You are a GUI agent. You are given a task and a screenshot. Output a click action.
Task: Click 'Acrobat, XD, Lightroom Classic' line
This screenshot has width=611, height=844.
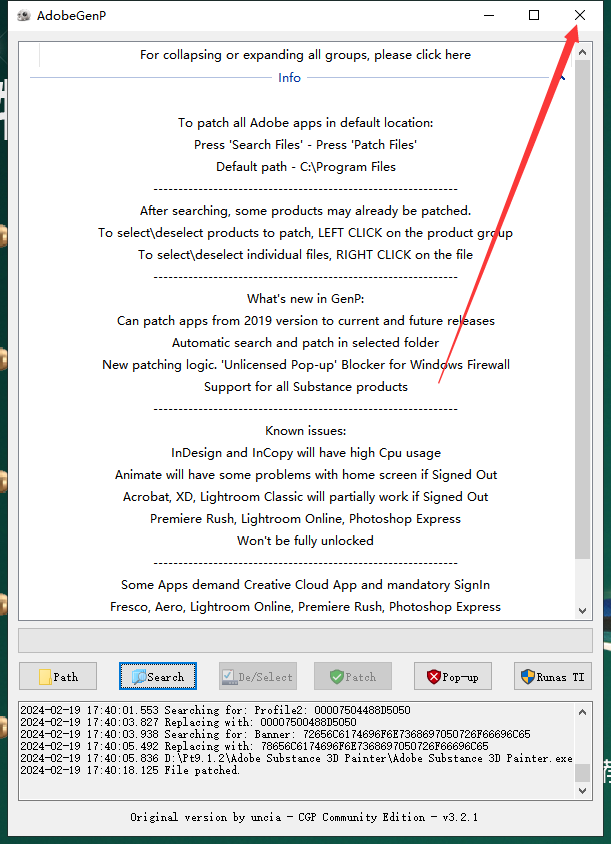[x=305, y=497]
